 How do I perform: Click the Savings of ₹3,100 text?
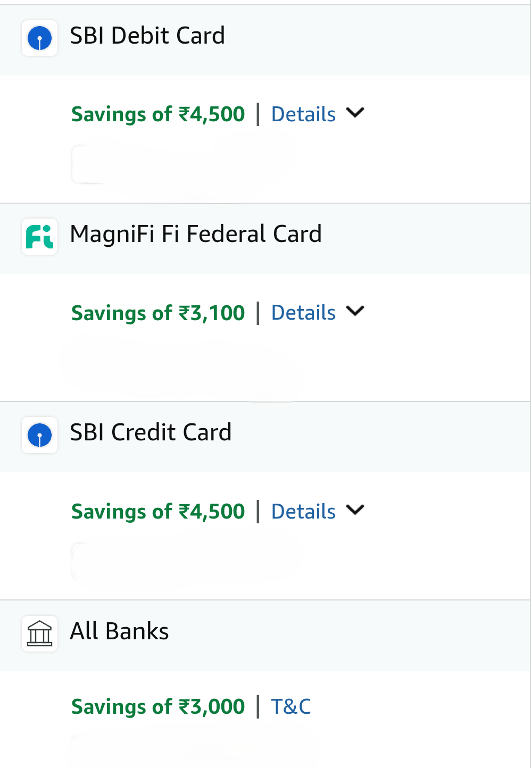(x=158, y=313)
